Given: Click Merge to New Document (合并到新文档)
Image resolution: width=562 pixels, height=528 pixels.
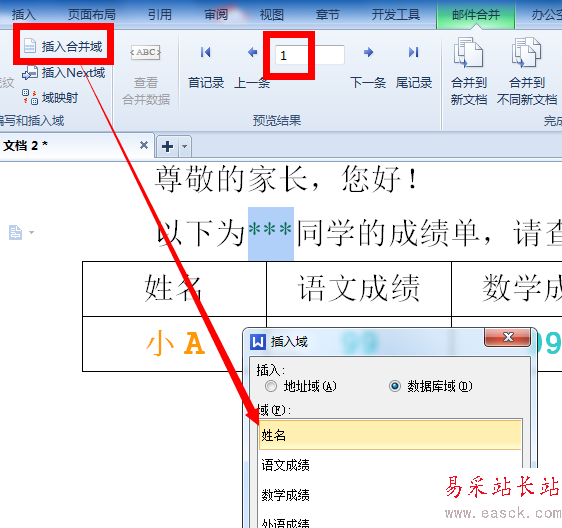Looking at the screenshot, I should click(469, 71).
